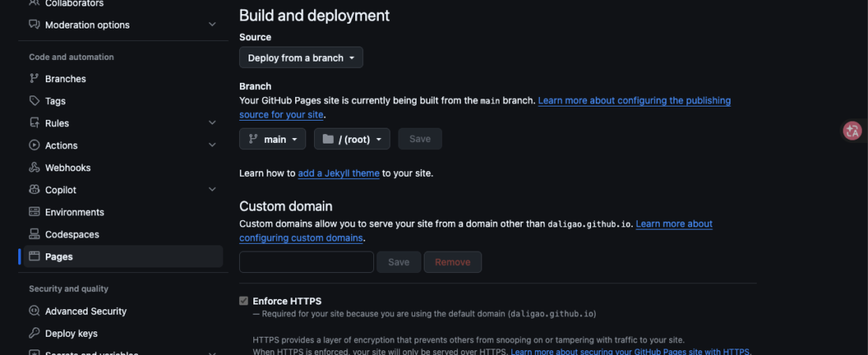Click the Codespaces icon

click(x=34, y=234)
